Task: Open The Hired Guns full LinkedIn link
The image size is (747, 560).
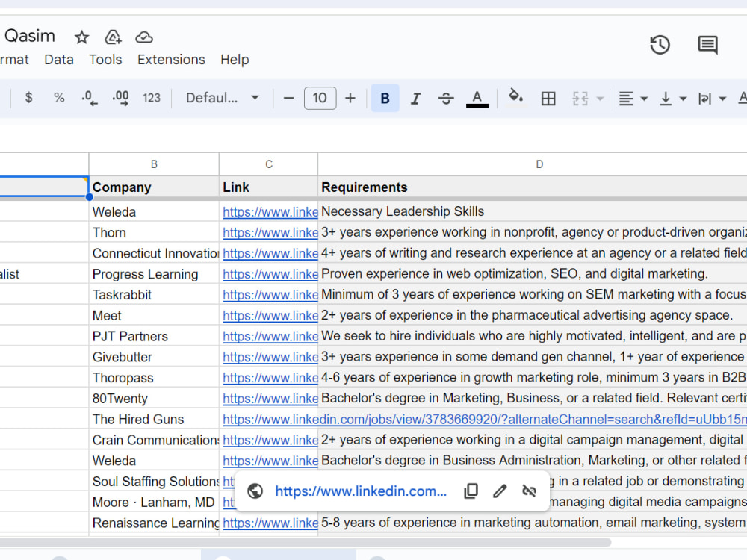Action: 485,420
